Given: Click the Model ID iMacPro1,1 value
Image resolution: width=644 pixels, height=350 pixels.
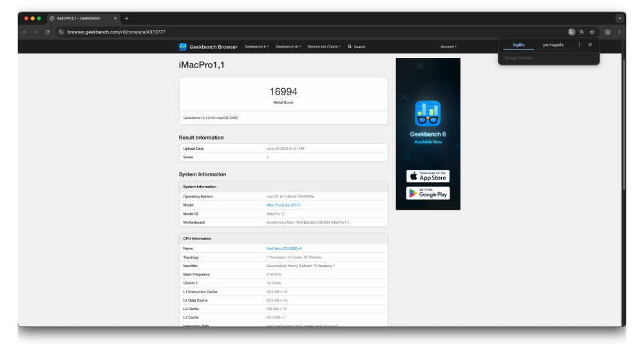Looking at the screenshot, I should [x=276, y=214].
